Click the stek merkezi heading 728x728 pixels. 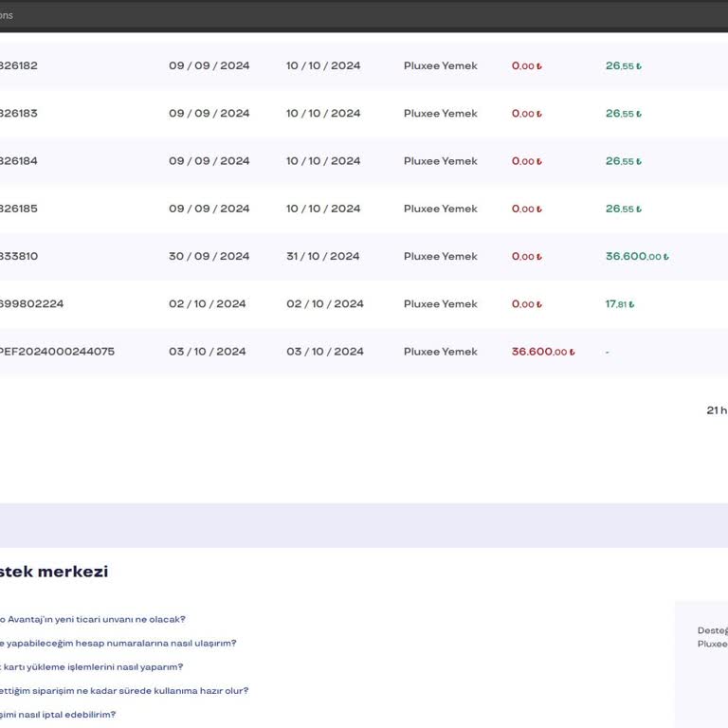pos(54,572)
